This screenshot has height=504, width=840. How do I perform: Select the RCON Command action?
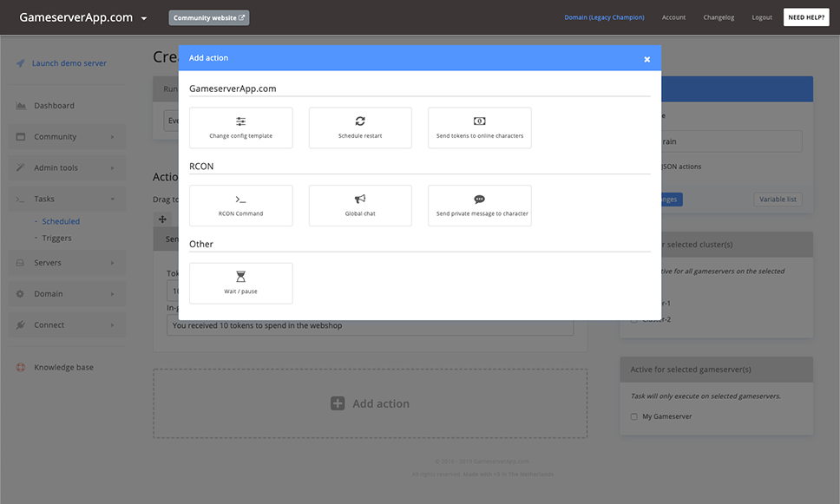click(x=240, y=206)
